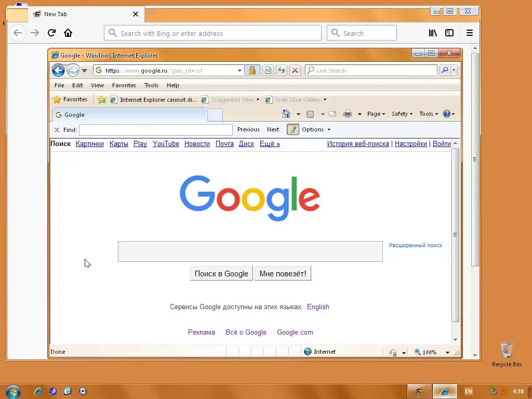The height and width of the screenshot is (399, 532).
Task: Click Firefox Reload button
Action: tap(51, 33)
